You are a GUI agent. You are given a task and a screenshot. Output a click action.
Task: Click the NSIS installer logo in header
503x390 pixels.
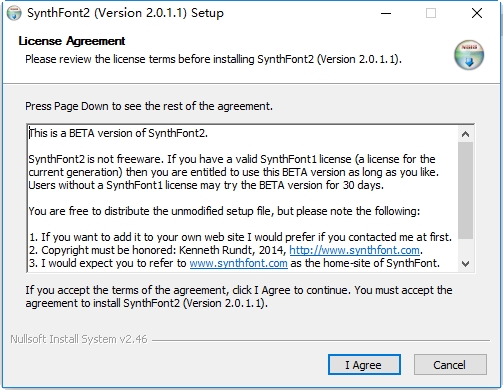click(469, 55)
